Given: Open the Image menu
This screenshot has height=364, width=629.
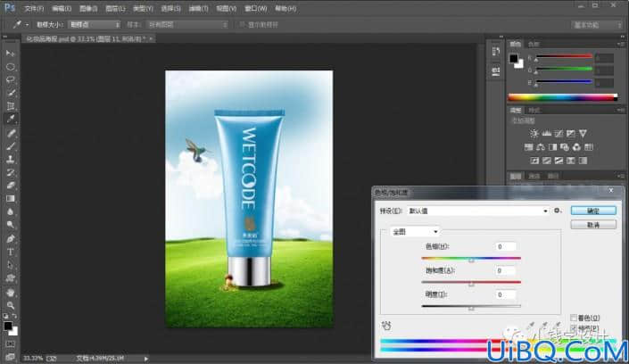Looking at the screenshot, I should point(88,8).
